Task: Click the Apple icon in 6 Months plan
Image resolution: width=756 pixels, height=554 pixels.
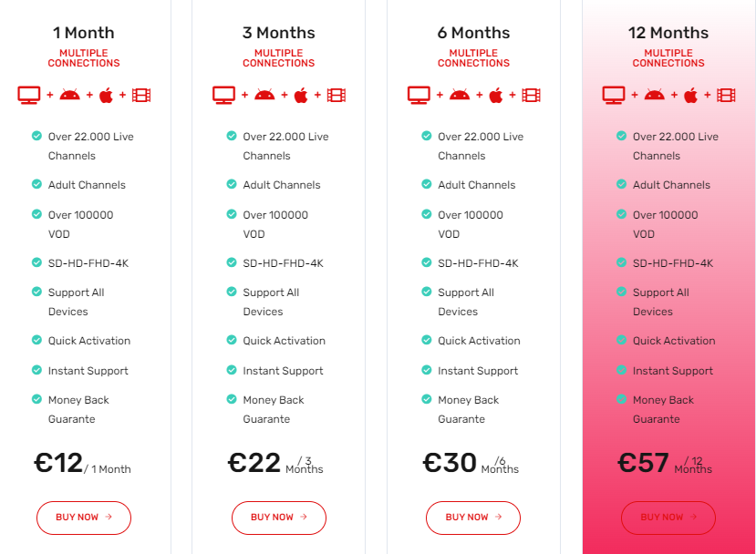Action: (x=496, y=95)
